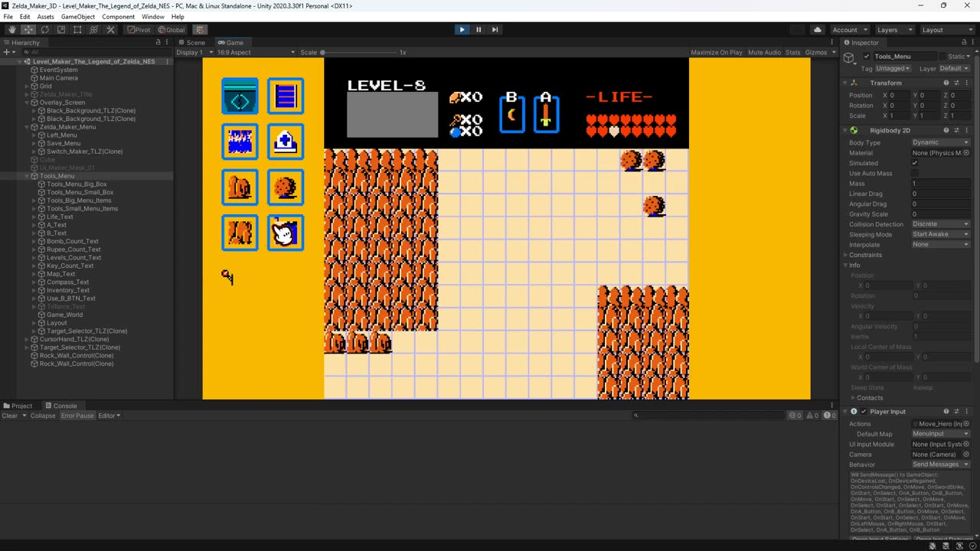Open the Layer Default dropdown
The width and height of the screenshot is (980, 551).
coord(955,68)
